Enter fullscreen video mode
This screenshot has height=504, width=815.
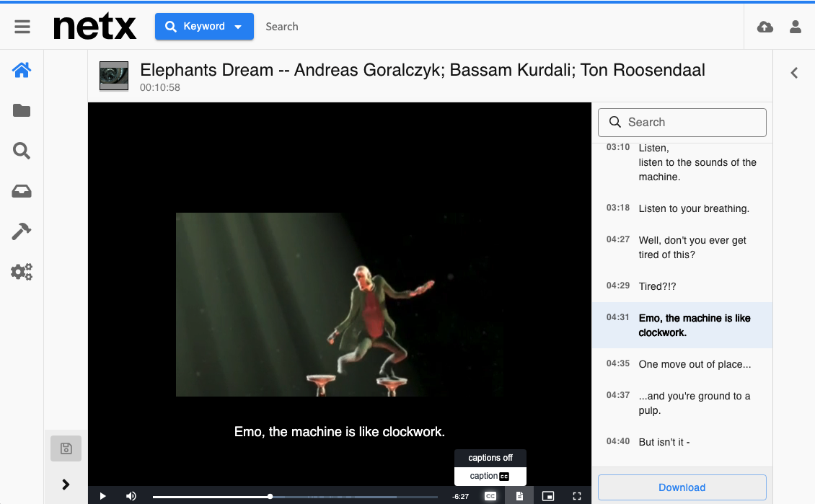click(x=577, y=496)
